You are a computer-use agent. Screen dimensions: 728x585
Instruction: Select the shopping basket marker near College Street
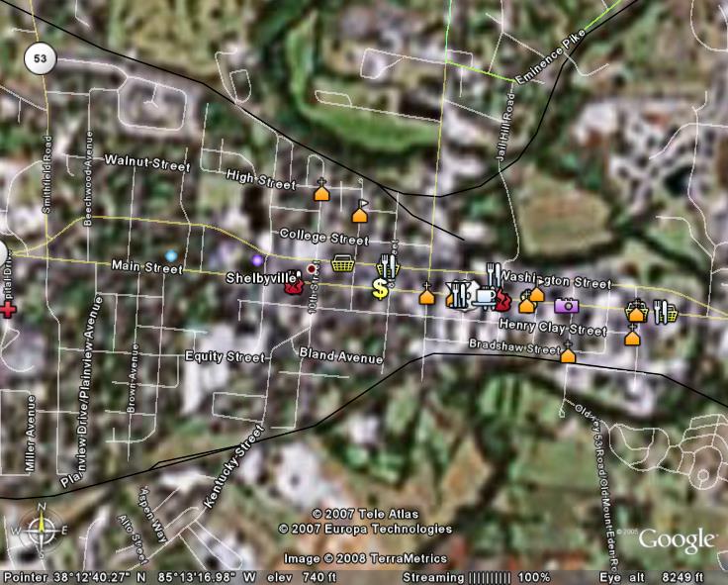[343, 263]
